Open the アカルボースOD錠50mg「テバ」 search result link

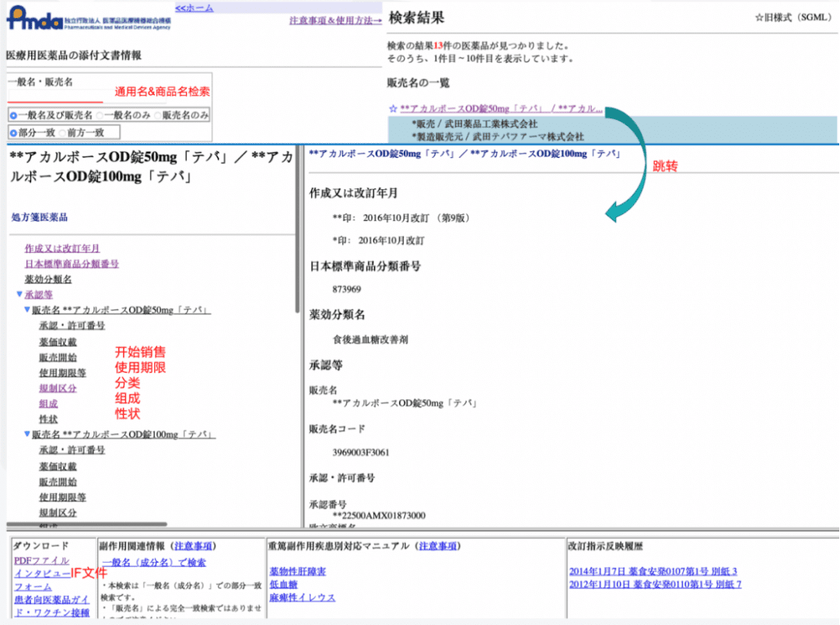coord(501,108)
